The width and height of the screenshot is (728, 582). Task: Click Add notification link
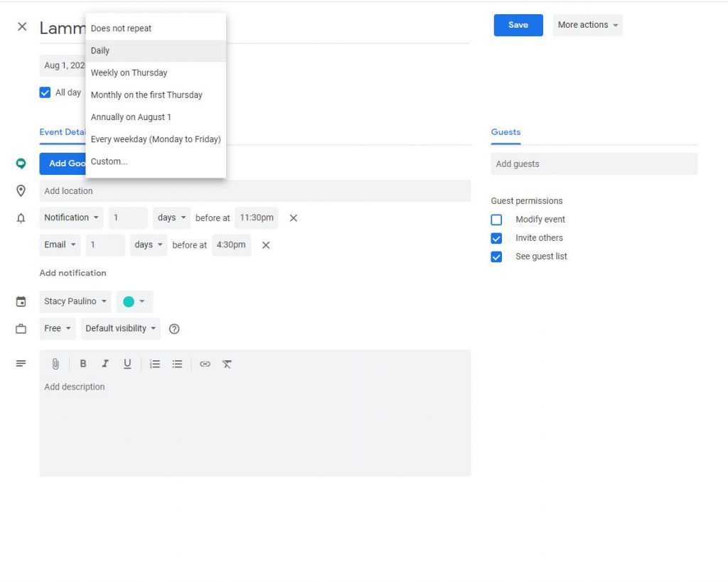tap(73, 273)
